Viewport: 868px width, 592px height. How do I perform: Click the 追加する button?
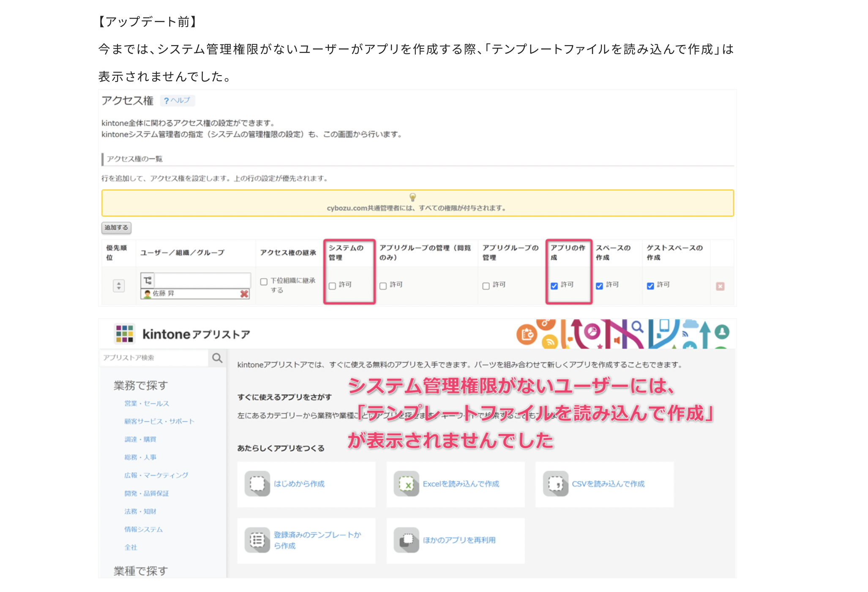point(116,228)
